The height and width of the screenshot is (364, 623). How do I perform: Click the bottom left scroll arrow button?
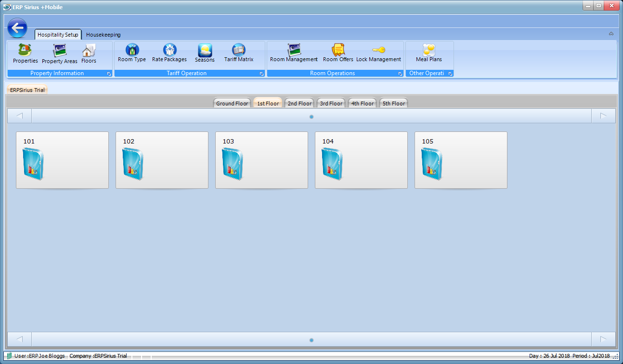(x=20, y=339)
